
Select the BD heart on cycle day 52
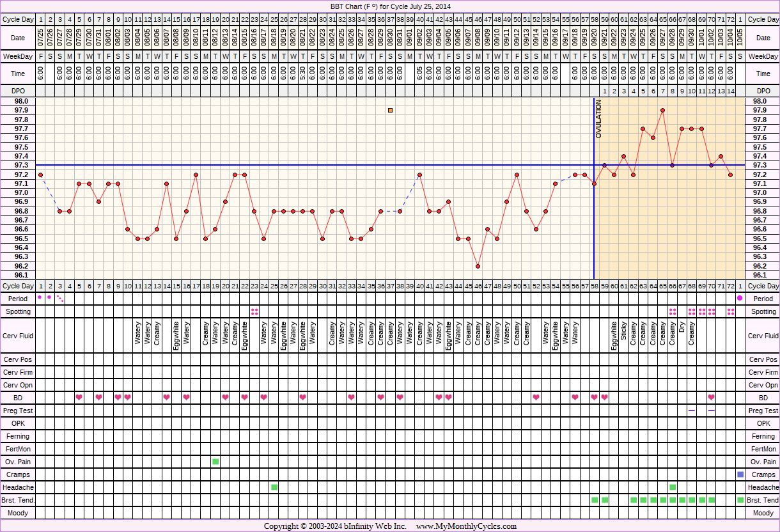(536, 397)
